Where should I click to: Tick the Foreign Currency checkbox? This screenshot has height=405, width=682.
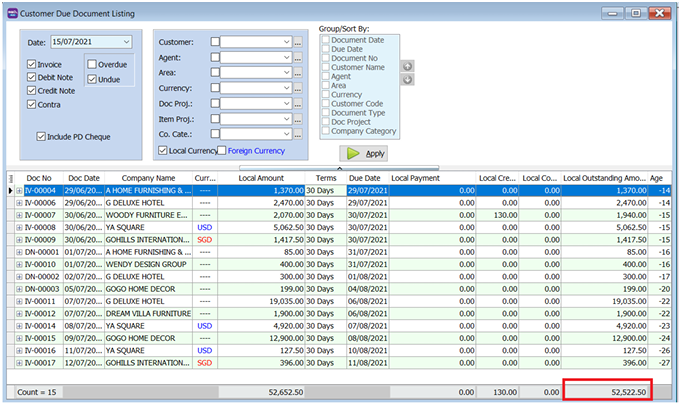222,151
